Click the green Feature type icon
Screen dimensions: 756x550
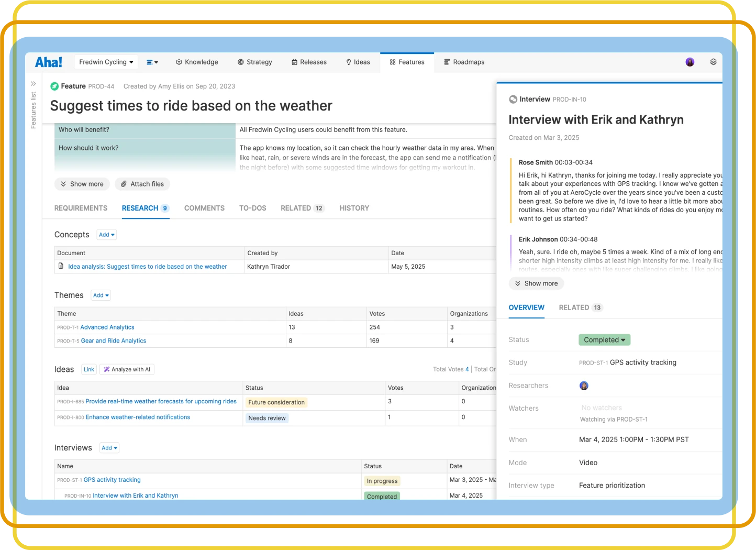(x=54, y=86)
